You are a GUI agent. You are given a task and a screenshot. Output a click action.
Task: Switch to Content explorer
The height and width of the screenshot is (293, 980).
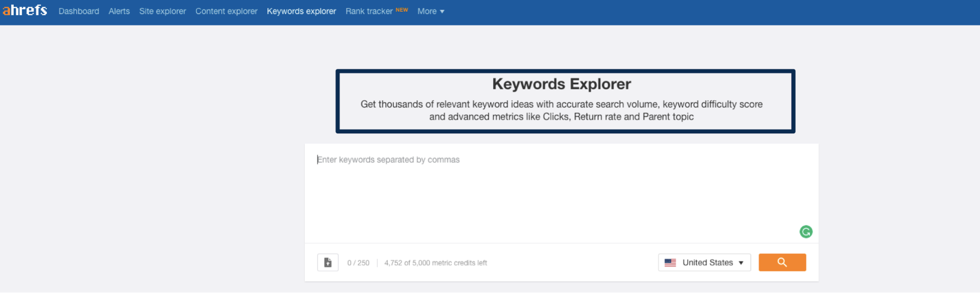click(226, 11)
